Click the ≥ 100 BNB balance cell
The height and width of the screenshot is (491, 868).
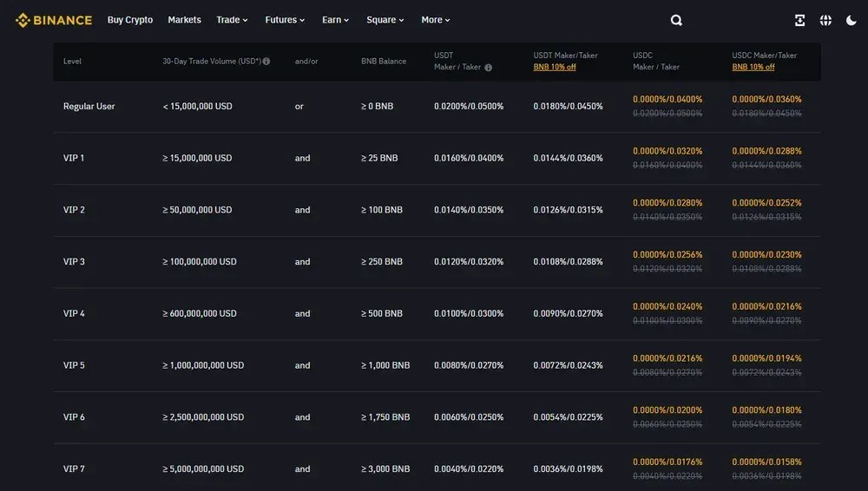tap(381, 210)
